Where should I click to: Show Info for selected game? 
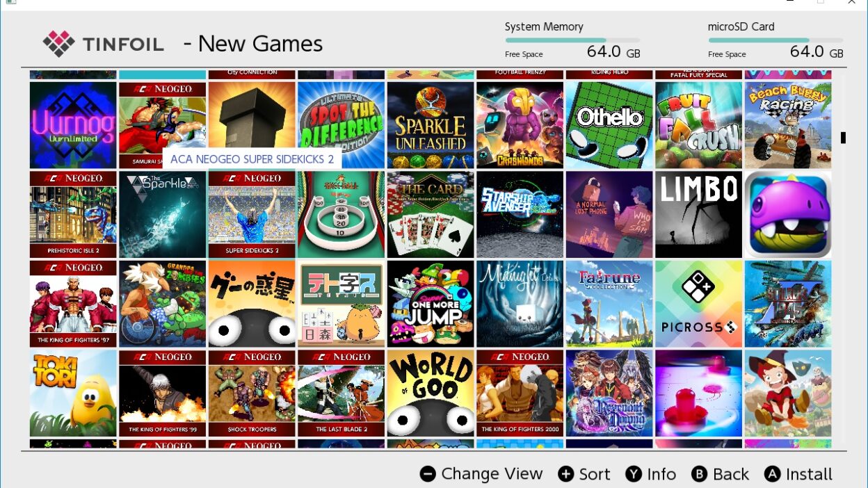(x=650, y=474)
